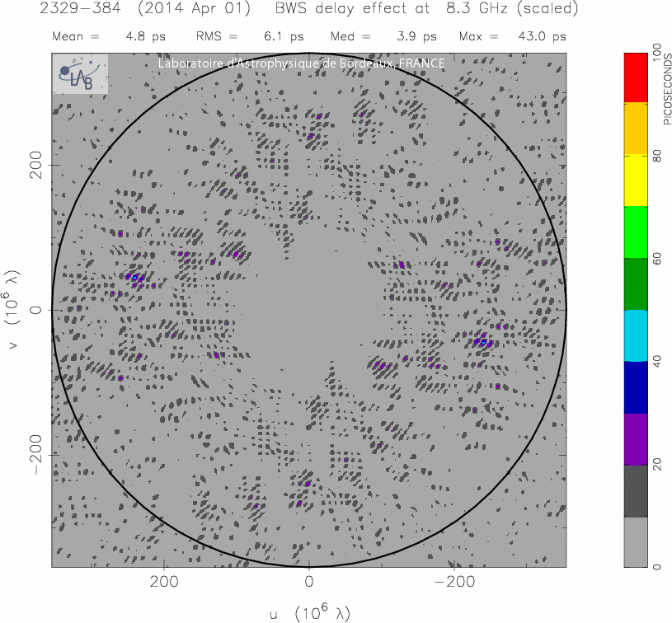The height and width of the screenshot is (623, 672).
Task: Click the orange colorbar segment
Action: click(x=636, y=129)
